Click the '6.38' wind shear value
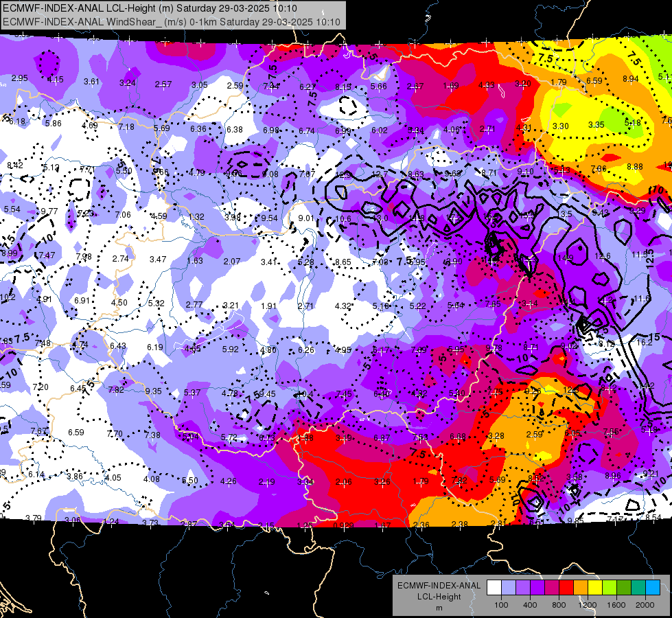 [235, 130]
